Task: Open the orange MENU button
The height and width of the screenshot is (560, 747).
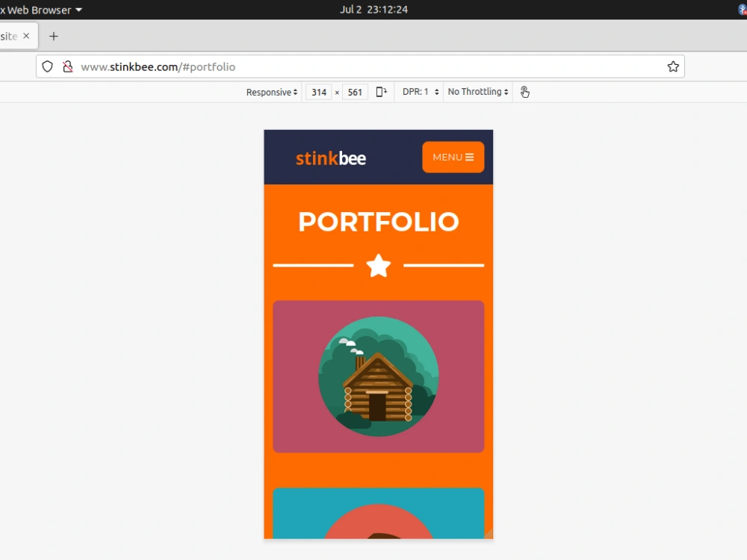Action: tap(453, 157)
